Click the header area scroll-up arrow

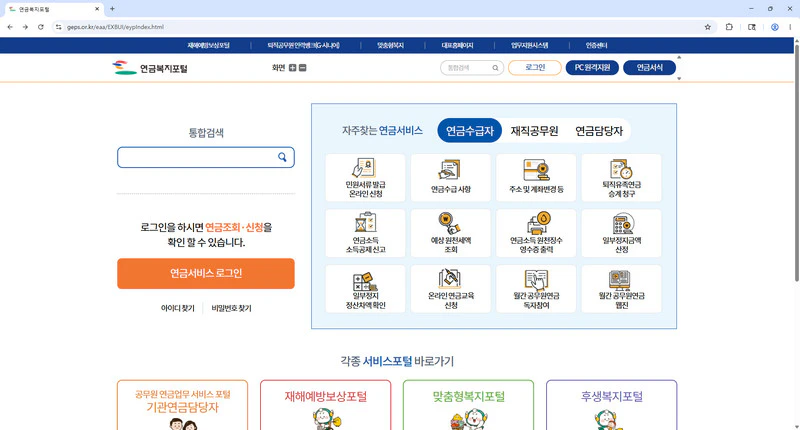click(x=679, y=57)
